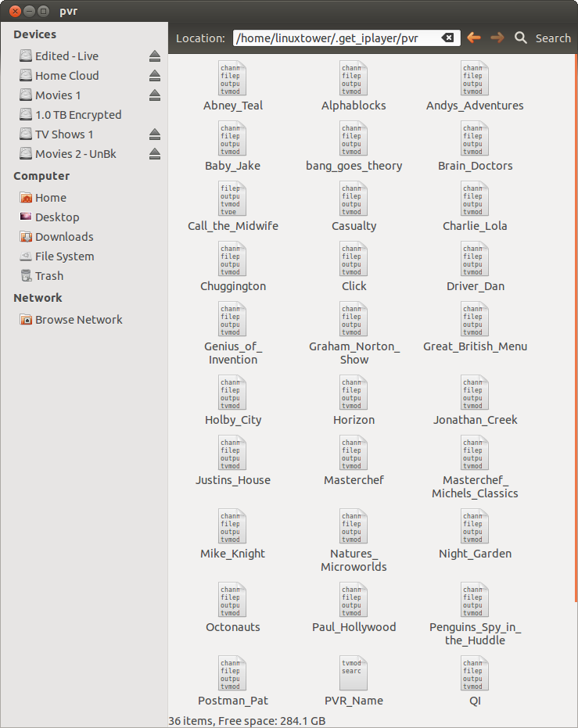Select the Justins_House file name
The image size is (578, 728).
pos(232,480)
